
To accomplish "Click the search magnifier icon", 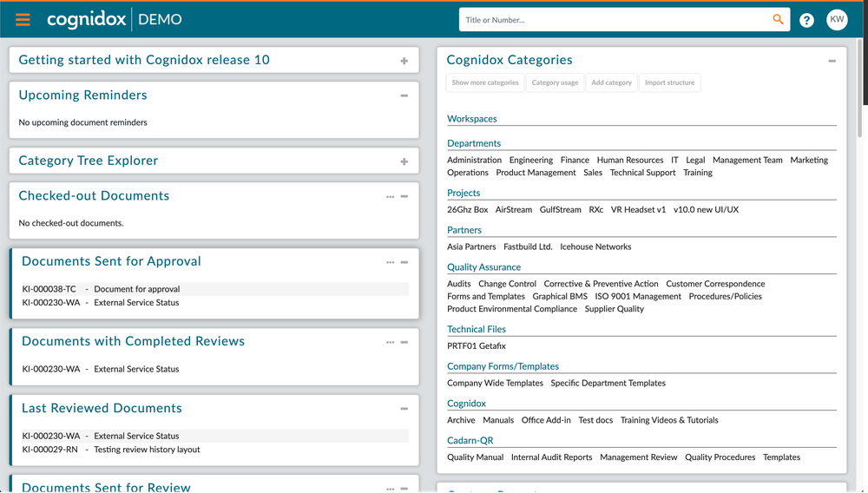I will (778, 19).
